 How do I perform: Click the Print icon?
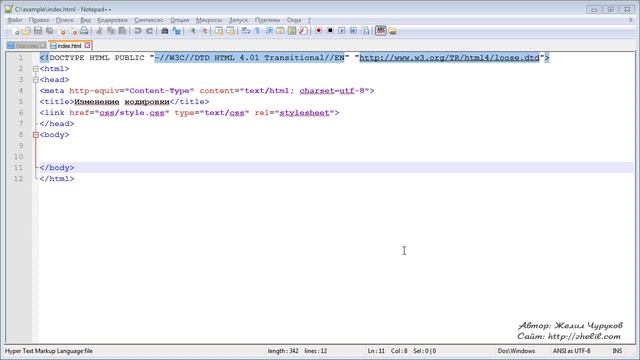(x=84, y=31)
